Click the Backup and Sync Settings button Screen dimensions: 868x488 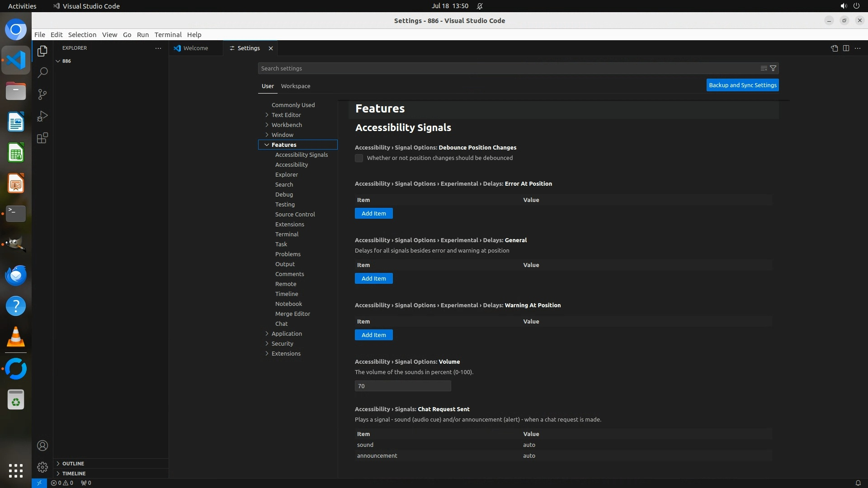(742, 85)
